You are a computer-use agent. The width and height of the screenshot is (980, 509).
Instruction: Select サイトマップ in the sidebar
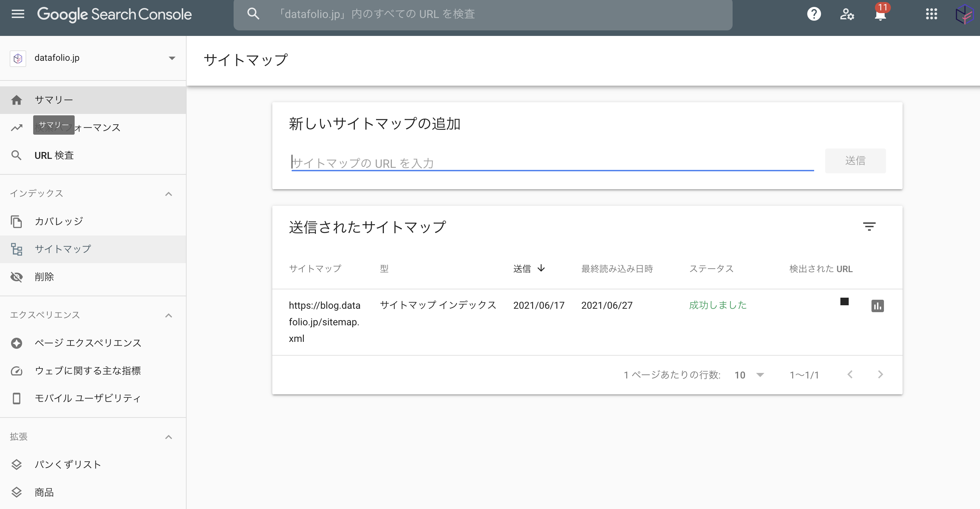[x=93, y=249]
